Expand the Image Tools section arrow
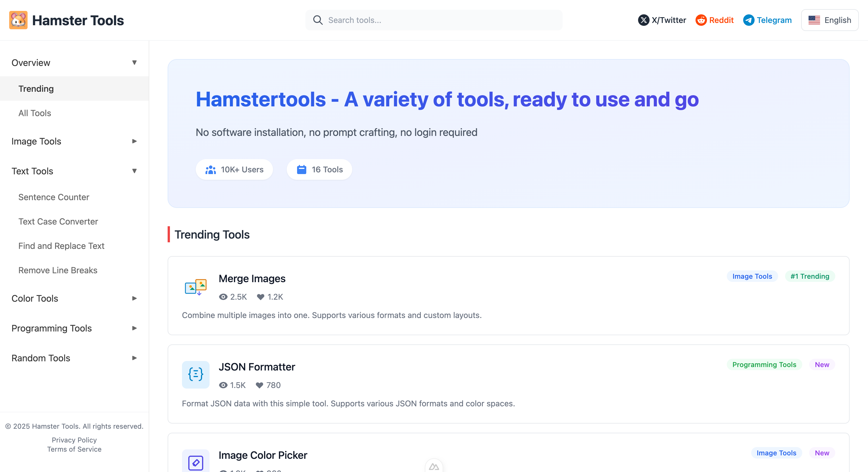 (x=134, y=141)
